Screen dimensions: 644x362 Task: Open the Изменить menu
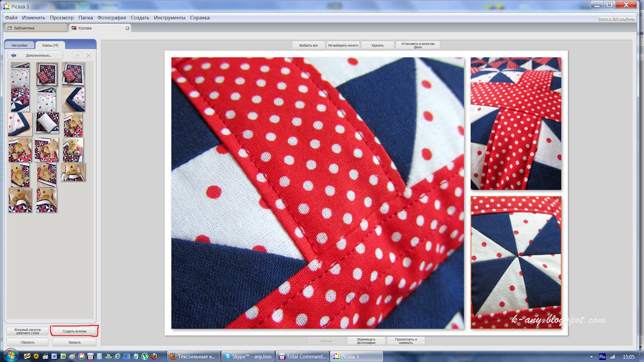(34, 18)
